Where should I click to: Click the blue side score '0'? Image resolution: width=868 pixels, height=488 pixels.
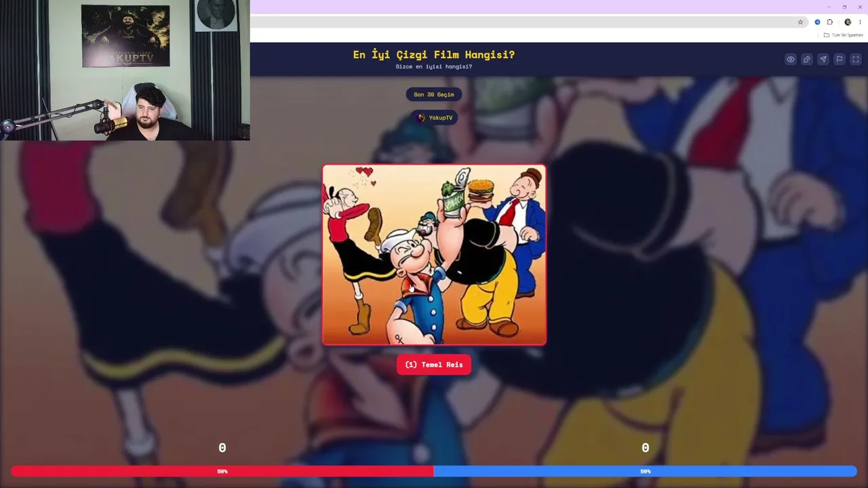click(x=646, y=448)
